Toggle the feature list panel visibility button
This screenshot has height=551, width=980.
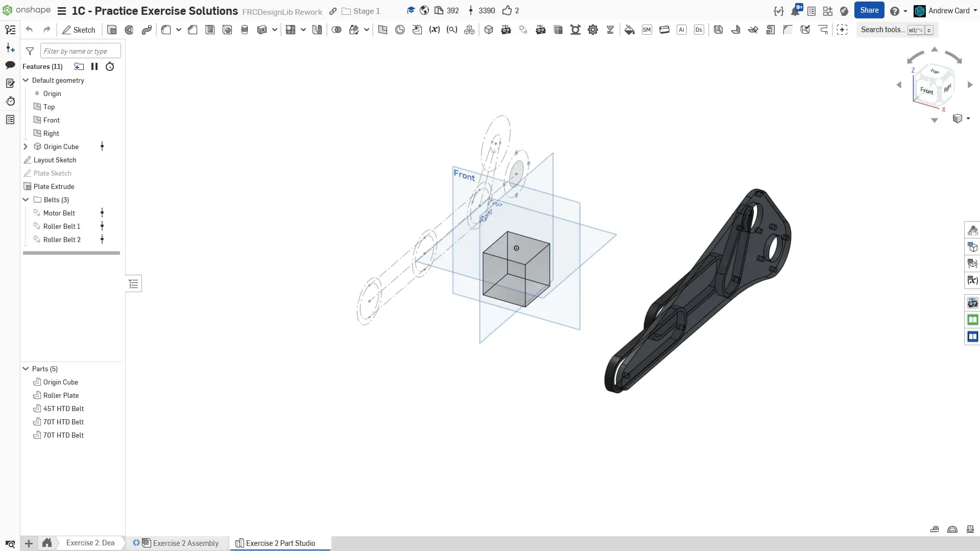pos(134,284)
